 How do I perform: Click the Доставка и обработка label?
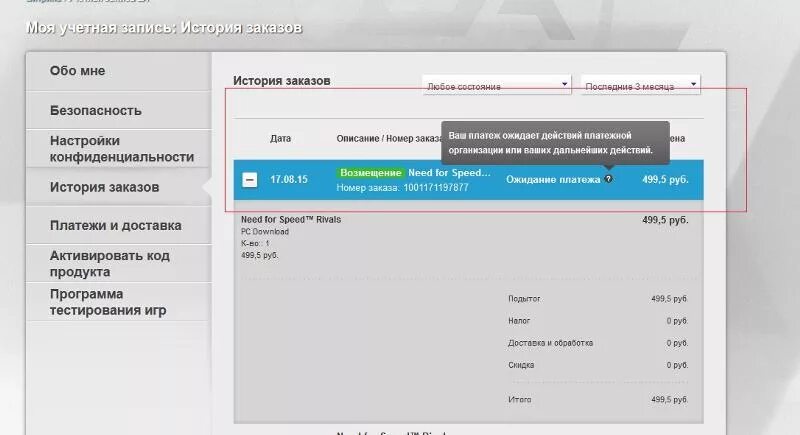[551, 343]
